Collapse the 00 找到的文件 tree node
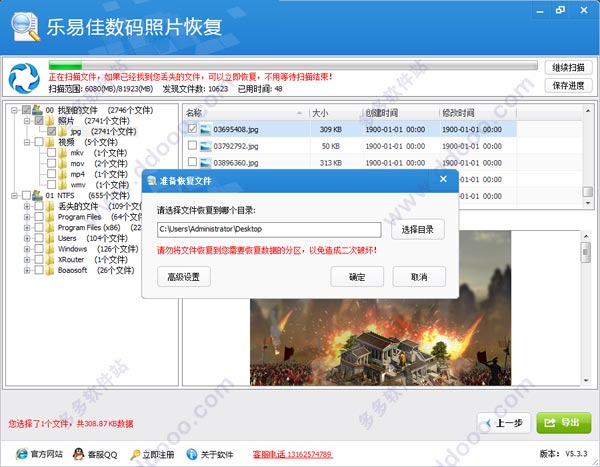The image size is (600, 467). (x=14, y=110)
